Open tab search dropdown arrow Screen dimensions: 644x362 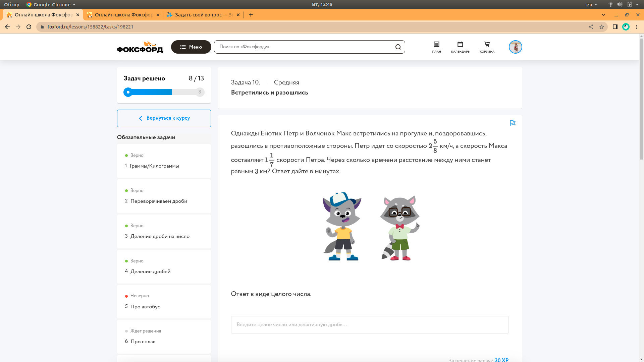(x=603, y=15)
